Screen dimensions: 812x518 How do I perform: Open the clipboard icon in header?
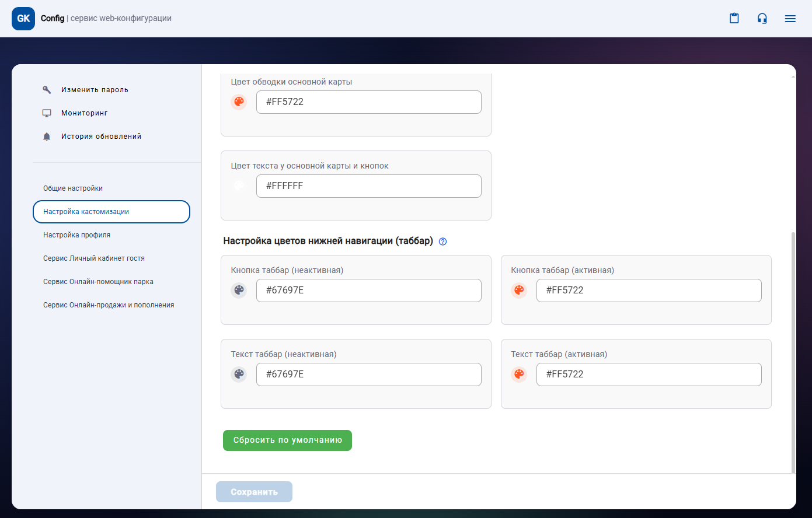coord(734,19)
